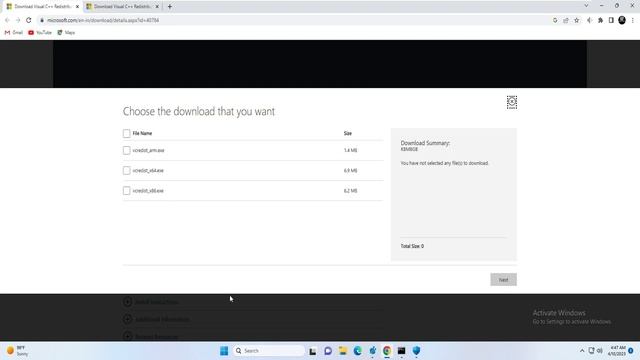Open Google Chrome from the taskbar
This screenshot has height=360, width=640.
point(387,351)
